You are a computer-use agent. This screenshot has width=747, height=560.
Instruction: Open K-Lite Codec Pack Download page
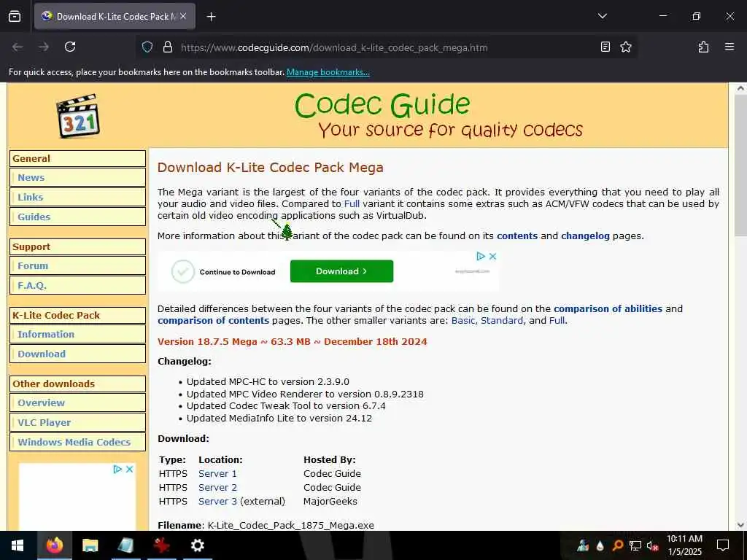tap(42, 354)
